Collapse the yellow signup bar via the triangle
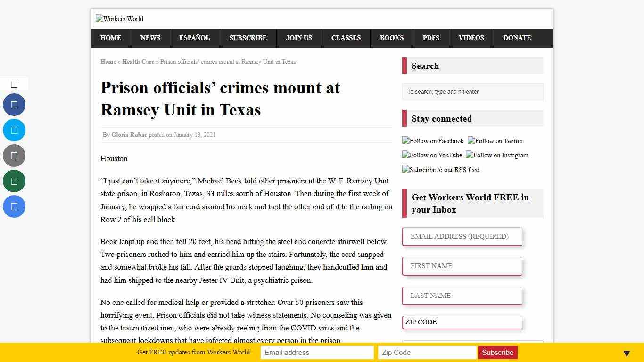644x362 pixels. point(627,353)
